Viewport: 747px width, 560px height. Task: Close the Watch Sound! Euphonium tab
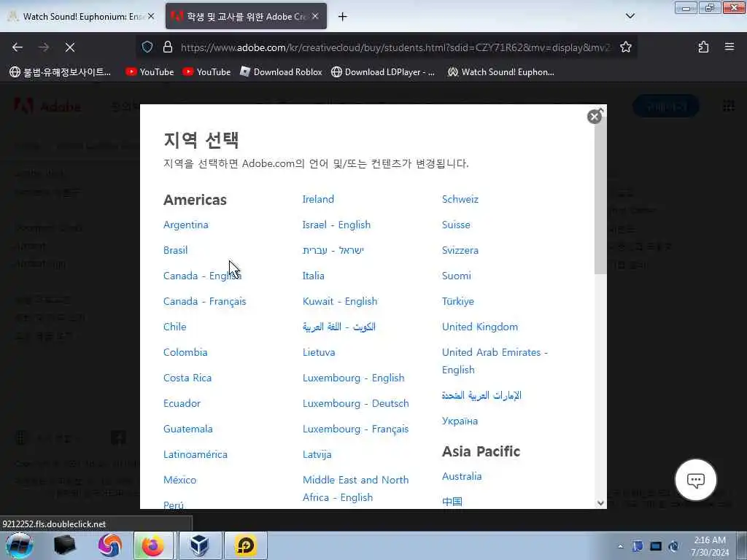[x=151, y=16]
